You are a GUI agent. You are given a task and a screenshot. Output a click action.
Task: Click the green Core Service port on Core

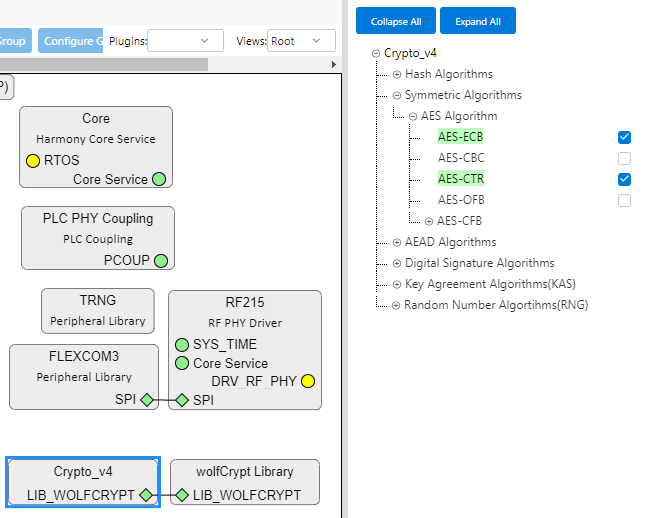click(158, 179)
